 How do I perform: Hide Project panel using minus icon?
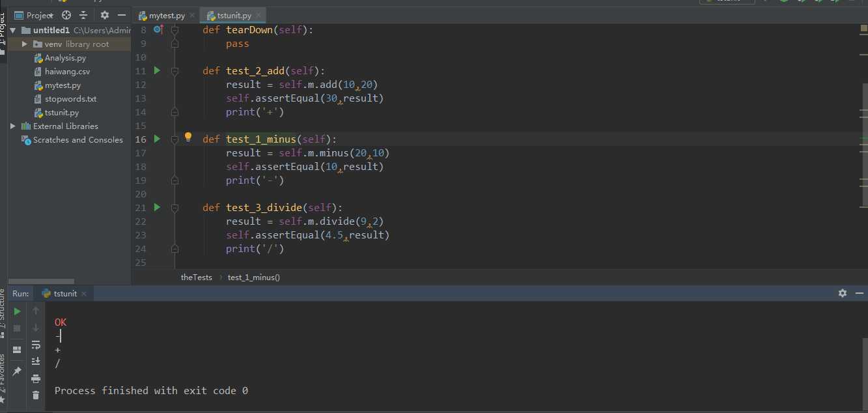[121, 15]
